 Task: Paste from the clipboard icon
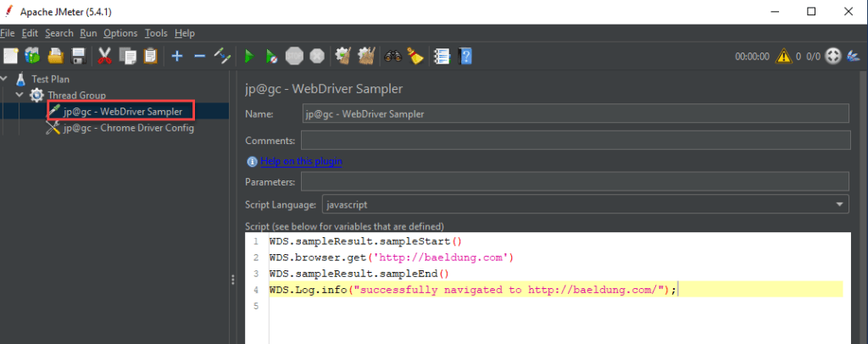[150, 56]
